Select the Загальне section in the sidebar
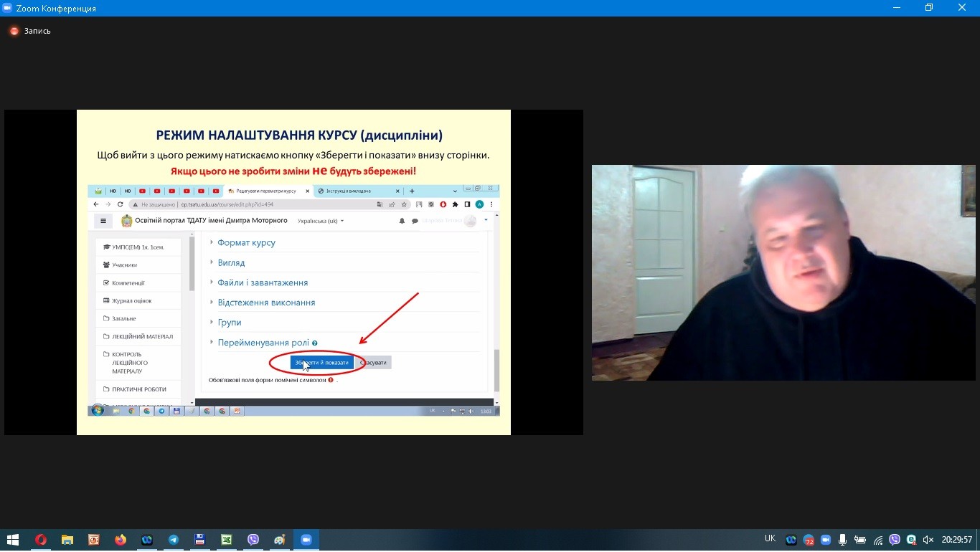The image size is (980, 552). click(x=138, y=318)
